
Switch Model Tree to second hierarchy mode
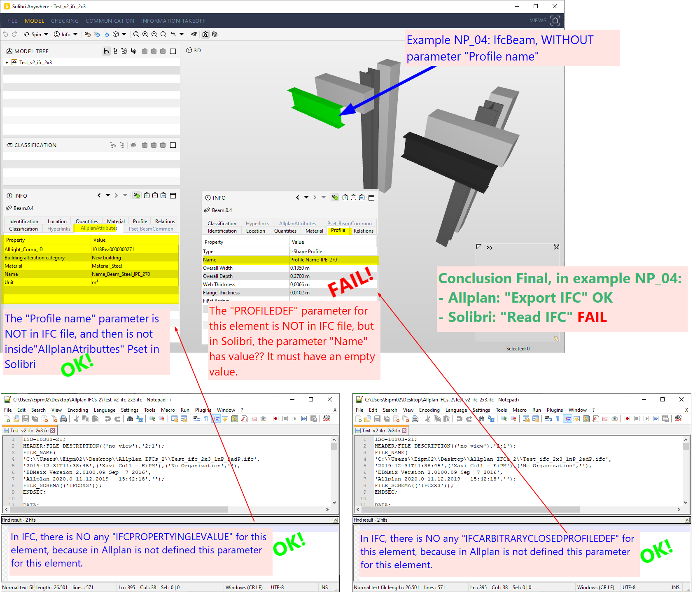pyautogui.click(x=115, y=51)
